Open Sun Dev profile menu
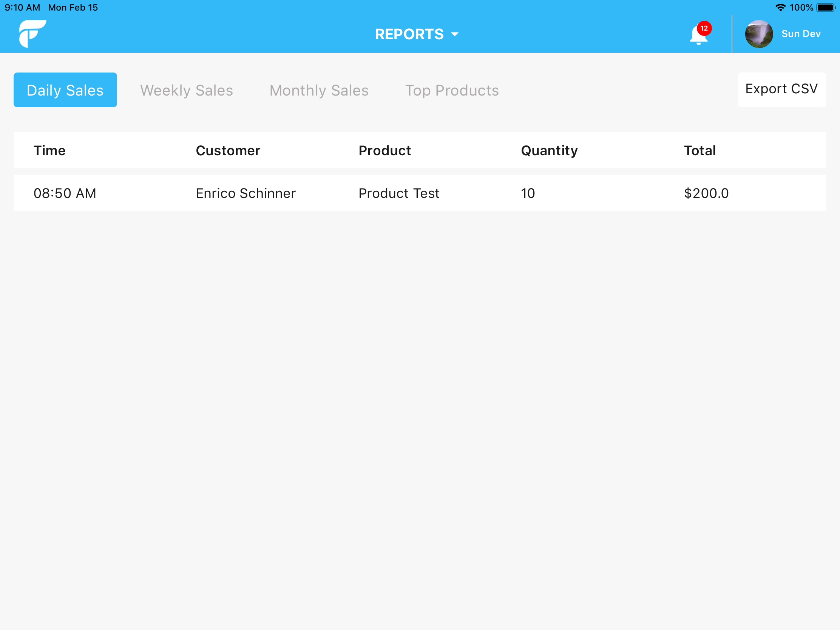 (800, 34)
